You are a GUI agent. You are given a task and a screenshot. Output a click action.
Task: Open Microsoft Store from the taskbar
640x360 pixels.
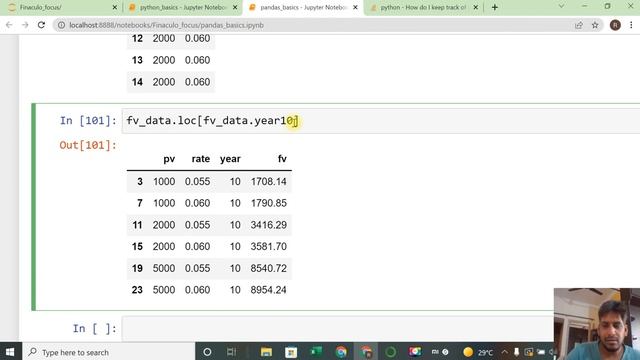coord(291,352)
